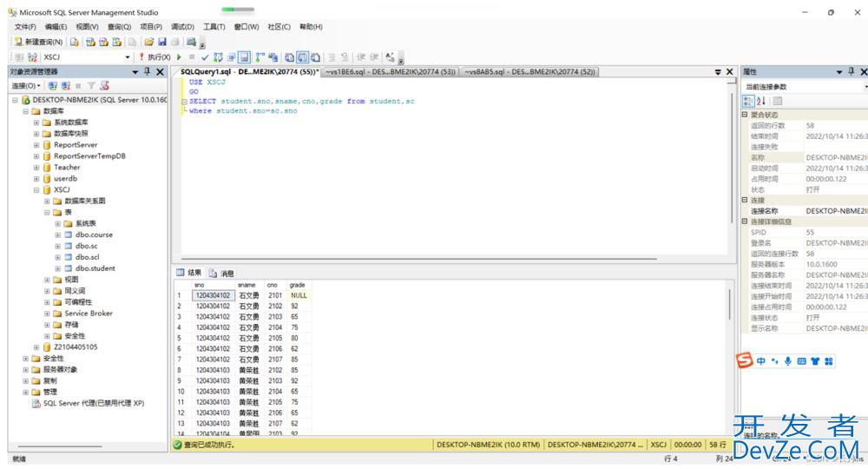Click the Categorized view icon in 属性 panel
The image size is (868, 469).
(x=748, y=101)
